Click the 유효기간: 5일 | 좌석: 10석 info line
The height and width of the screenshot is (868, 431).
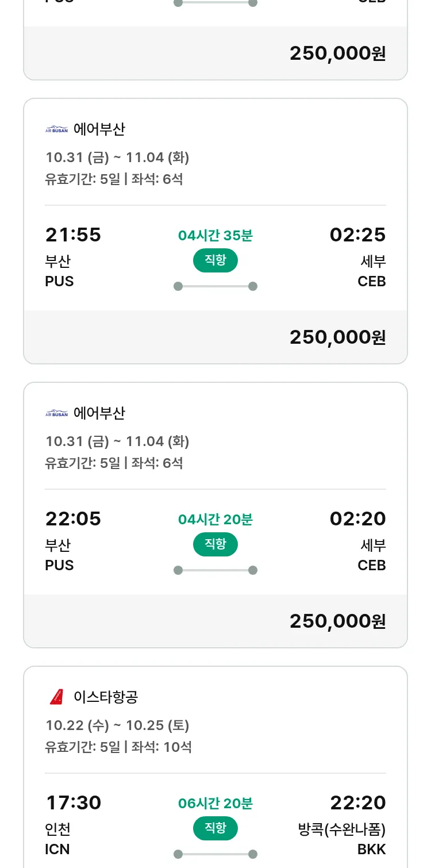(118, 747)
